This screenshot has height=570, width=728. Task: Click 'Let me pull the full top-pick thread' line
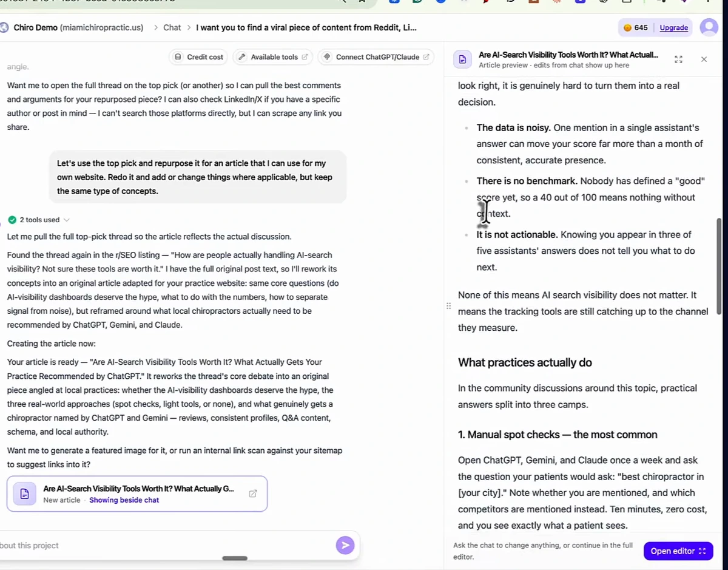149,237
